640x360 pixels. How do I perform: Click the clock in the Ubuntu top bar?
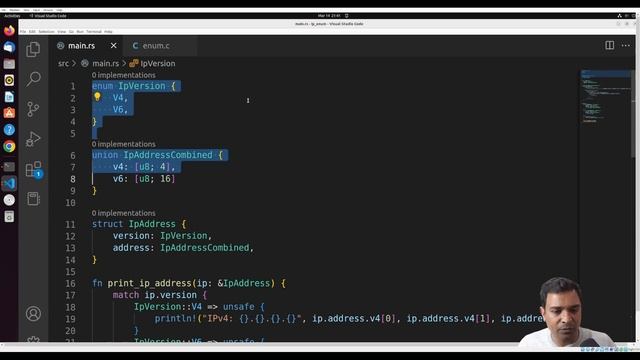[x=329, y=16]
